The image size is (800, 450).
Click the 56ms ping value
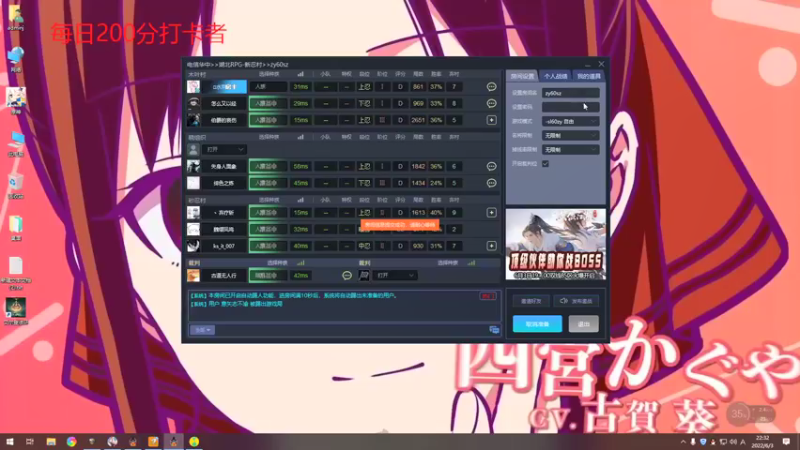pyautogui.click(x=301, y=166)
